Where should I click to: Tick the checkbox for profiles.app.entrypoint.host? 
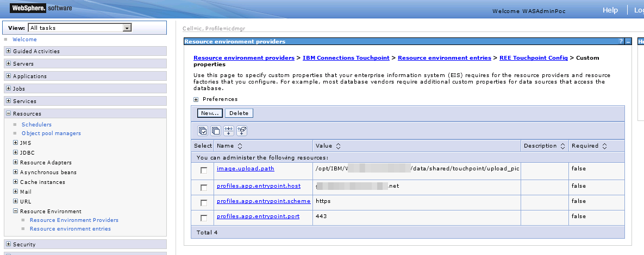point(204,188)
